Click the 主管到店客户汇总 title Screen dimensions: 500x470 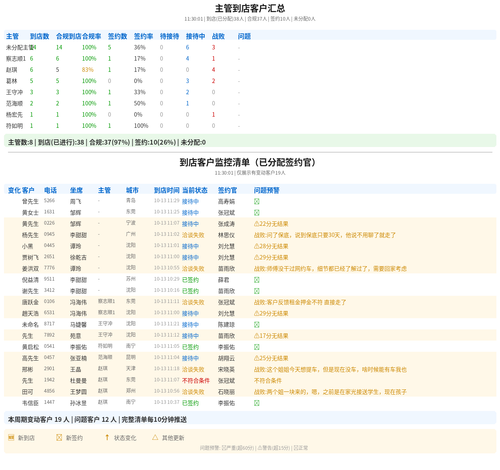(x=250, y=8)
